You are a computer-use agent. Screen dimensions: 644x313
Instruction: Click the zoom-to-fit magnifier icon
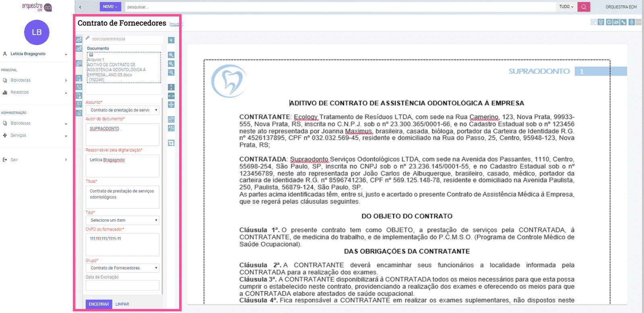coord(171,72)
